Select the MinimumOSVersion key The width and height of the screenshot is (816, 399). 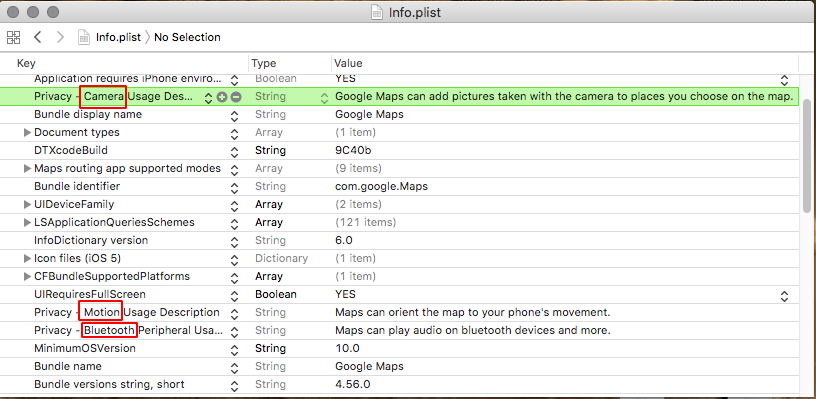(x=85, y=349)
